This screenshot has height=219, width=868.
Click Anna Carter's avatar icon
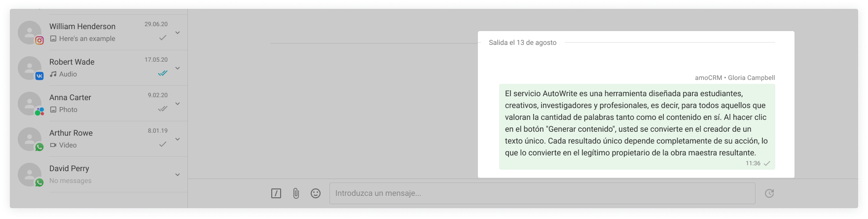(30, 104)
